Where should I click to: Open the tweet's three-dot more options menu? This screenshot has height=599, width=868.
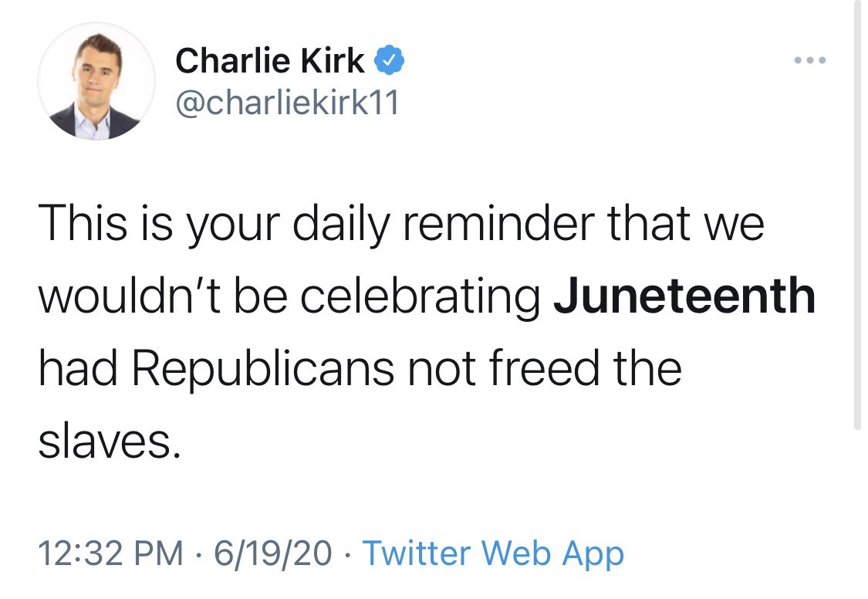pyautogui.click(x=810, y=59)
